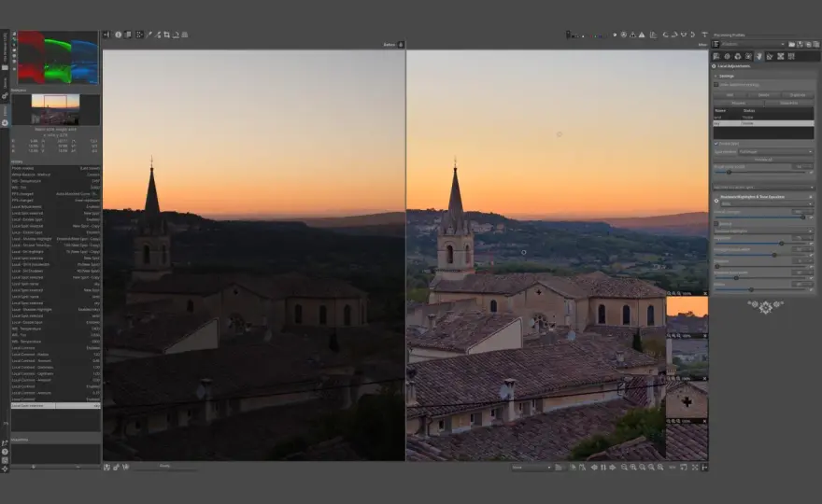Toggle the left panel visibility icon

click(x=106, y=35)
